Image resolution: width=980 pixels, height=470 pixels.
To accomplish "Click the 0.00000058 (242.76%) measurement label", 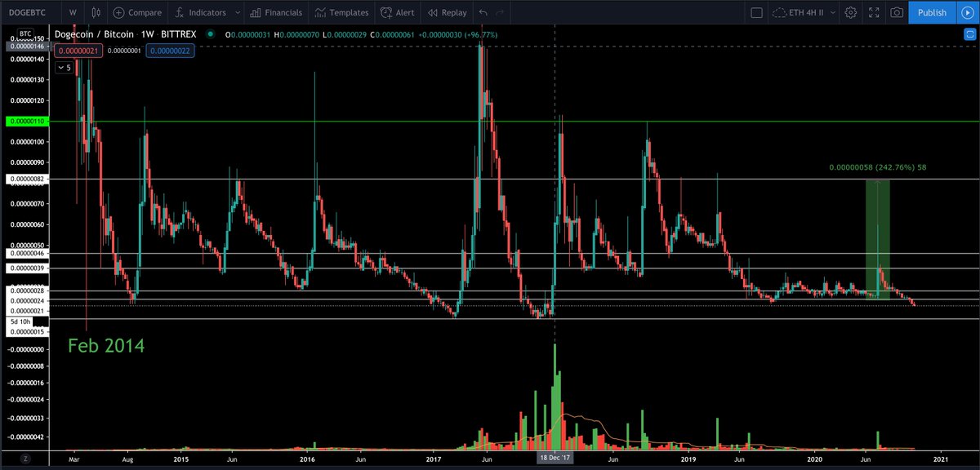I will (x=878, y=167).
